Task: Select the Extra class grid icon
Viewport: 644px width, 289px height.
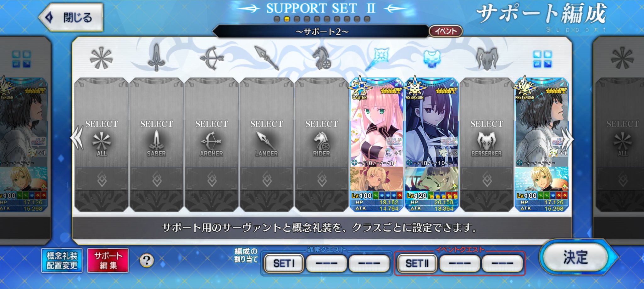Action: click(542, 59)
